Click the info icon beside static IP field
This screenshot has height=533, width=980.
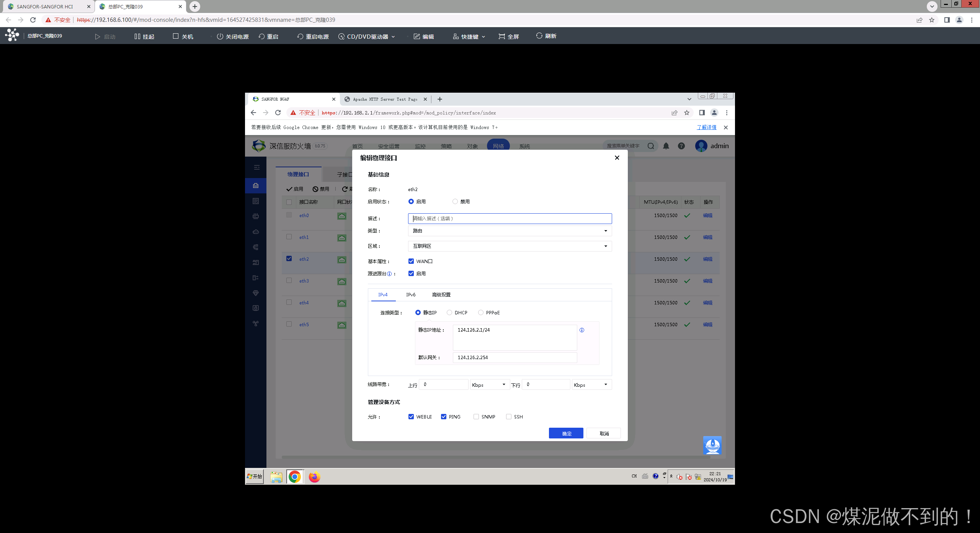pyautogui.click(x=582, y=330)
